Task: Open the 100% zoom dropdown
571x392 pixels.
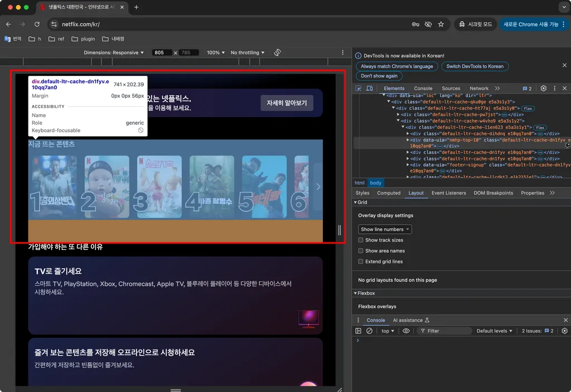Action: point(216,52)
